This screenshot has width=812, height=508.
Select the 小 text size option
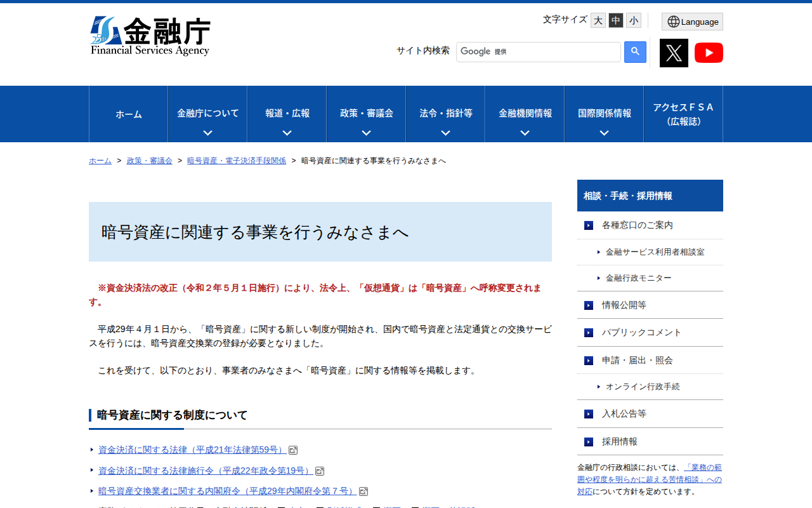(x=632, y=20)
